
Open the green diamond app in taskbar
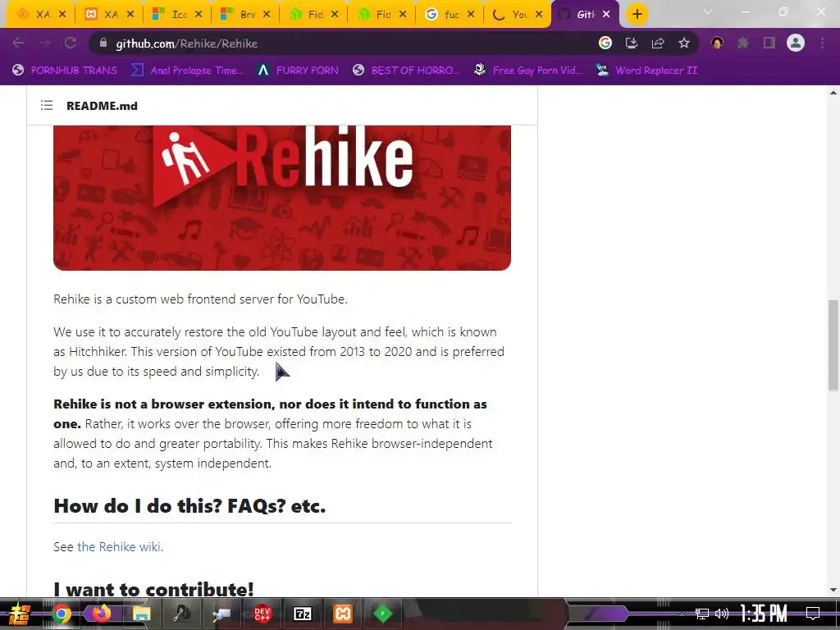382,614
